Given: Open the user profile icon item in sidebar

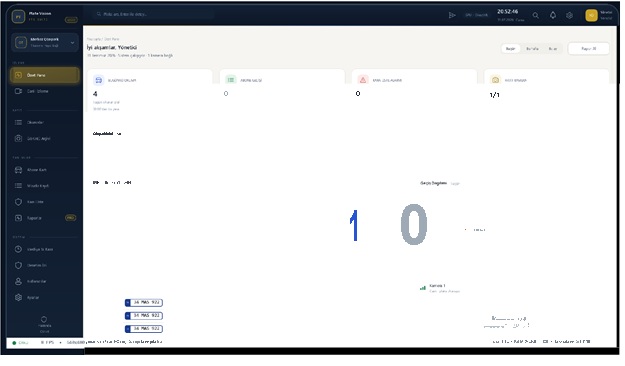Looking at the screenshot, I should click(45, 281).
